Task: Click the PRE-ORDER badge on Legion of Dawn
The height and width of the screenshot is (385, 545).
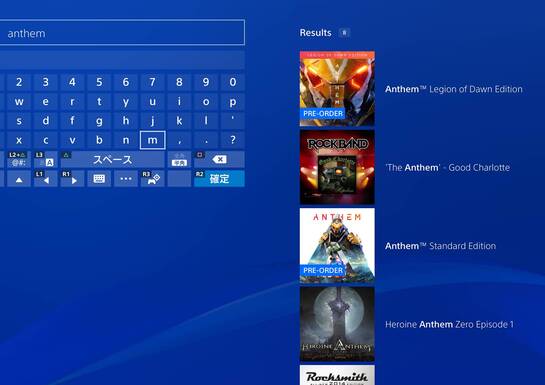Action: 323,113
